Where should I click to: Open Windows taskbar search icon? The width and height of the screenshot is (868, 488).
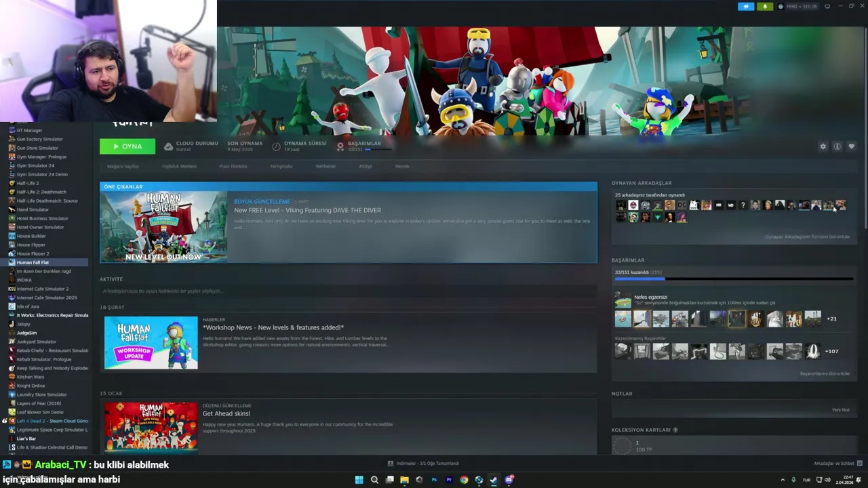[x=374, y=480]
